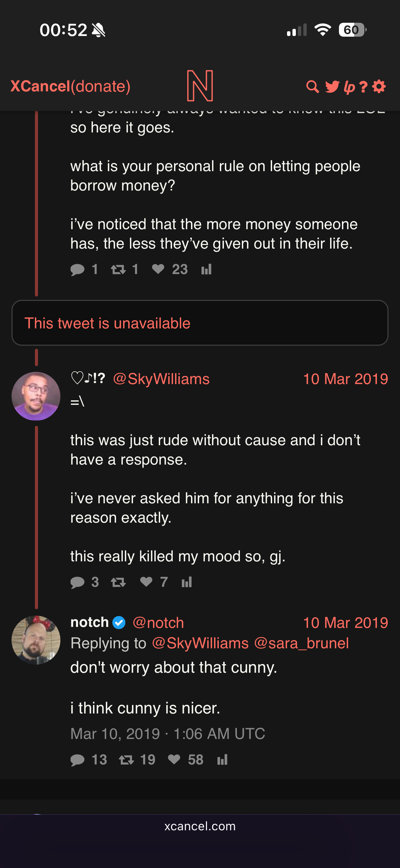Viewport: 400px width, 868px height.
Task: Click retweet icon showing 19
Action: (126, 760)
